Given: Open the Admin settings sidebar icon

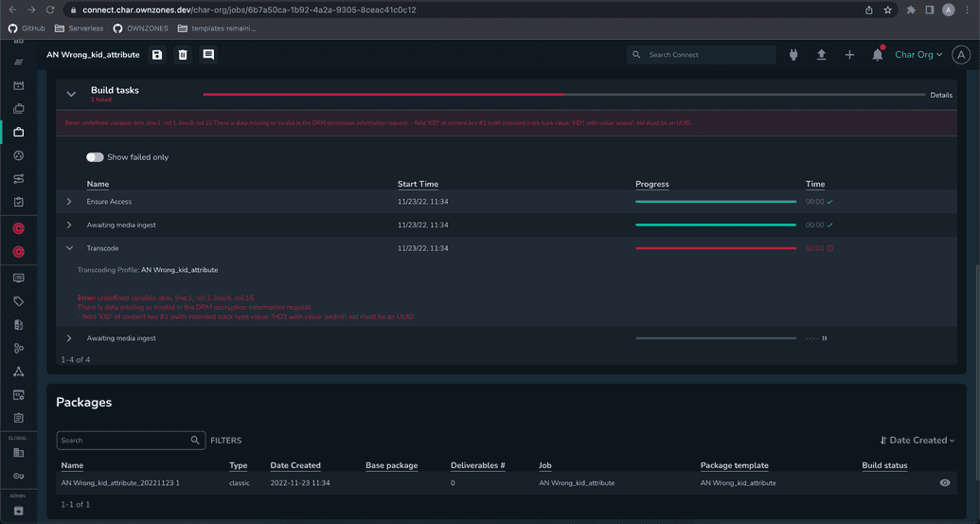Looking at the screenshot, I should (x=19, y=511).
